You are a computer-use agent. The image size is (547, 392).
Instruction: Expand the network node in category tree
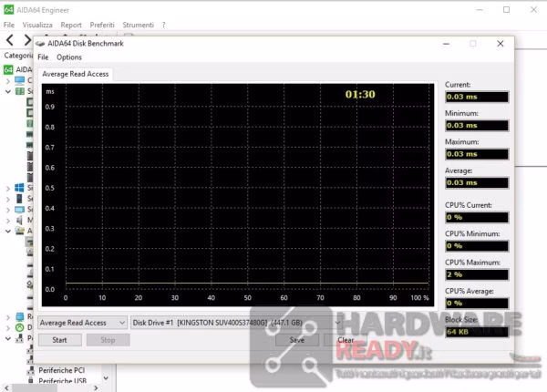coord(7,317)
